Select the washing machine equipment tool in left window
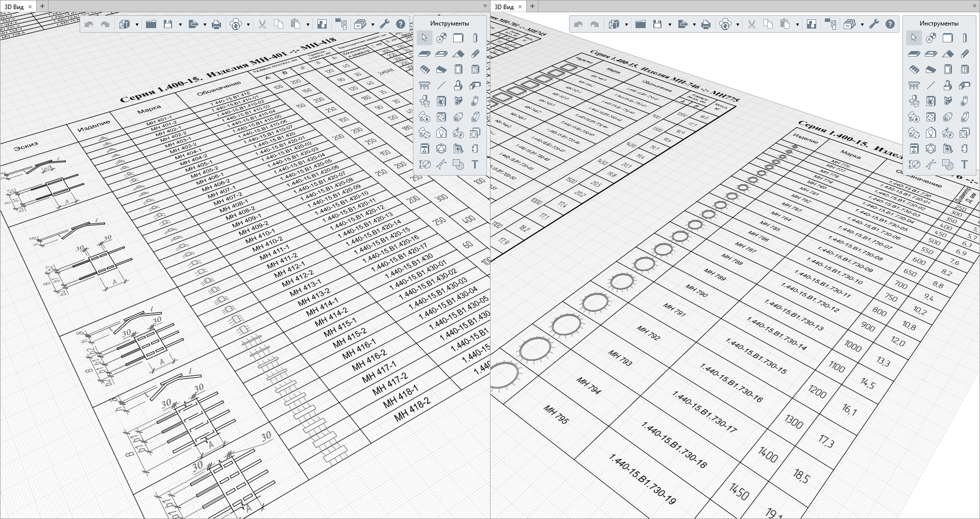This screenshot has height=519, width=980. coord(442,101)
